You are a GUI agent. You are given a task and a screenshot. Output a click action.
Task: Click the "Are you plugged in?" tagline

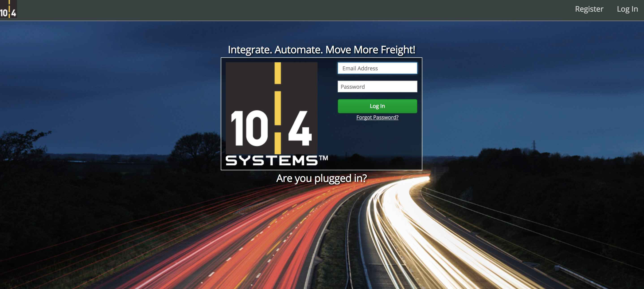tap(321, 178)
